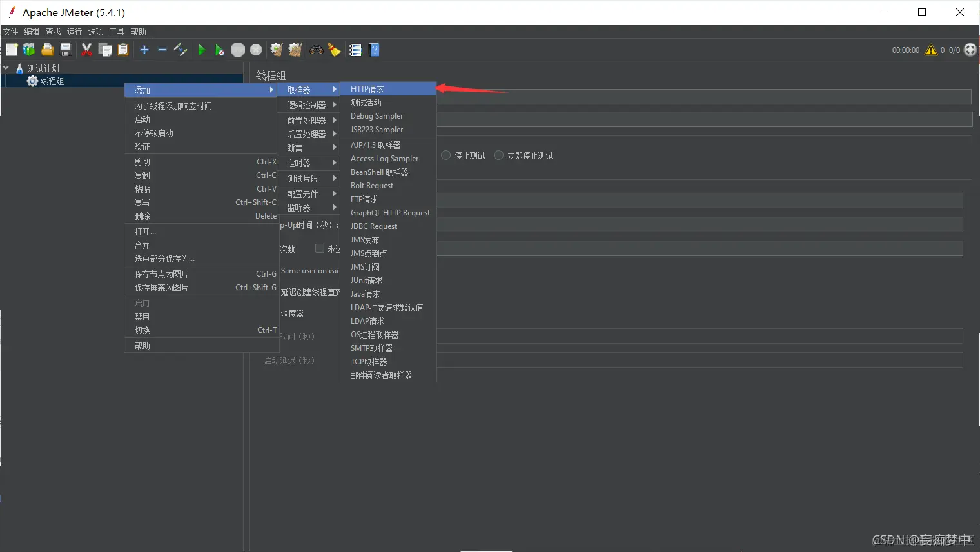This screenshot has height=552, width=980.
Task: Choose HTTP请求 from sampler list
Action: pos(388,89)
